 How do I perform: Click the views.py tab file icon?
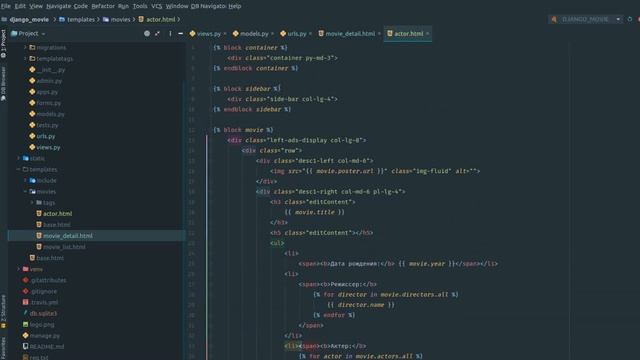pyautogui.click(x=192, y=33)
